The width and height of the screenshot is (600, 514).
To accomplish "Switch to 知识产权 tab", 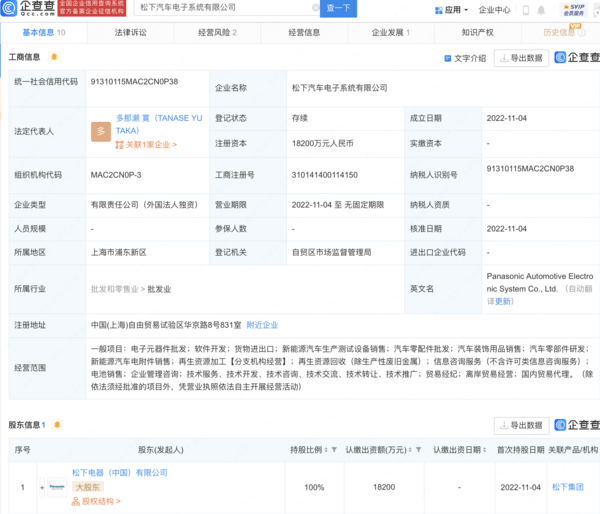I will pos(478,33).
